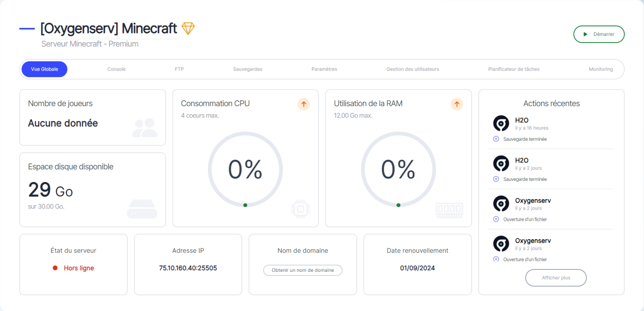Viewport: 644px width, 311px height.
Task: Click Afficher plus for more actions
Action: click(x=556, y=277)
